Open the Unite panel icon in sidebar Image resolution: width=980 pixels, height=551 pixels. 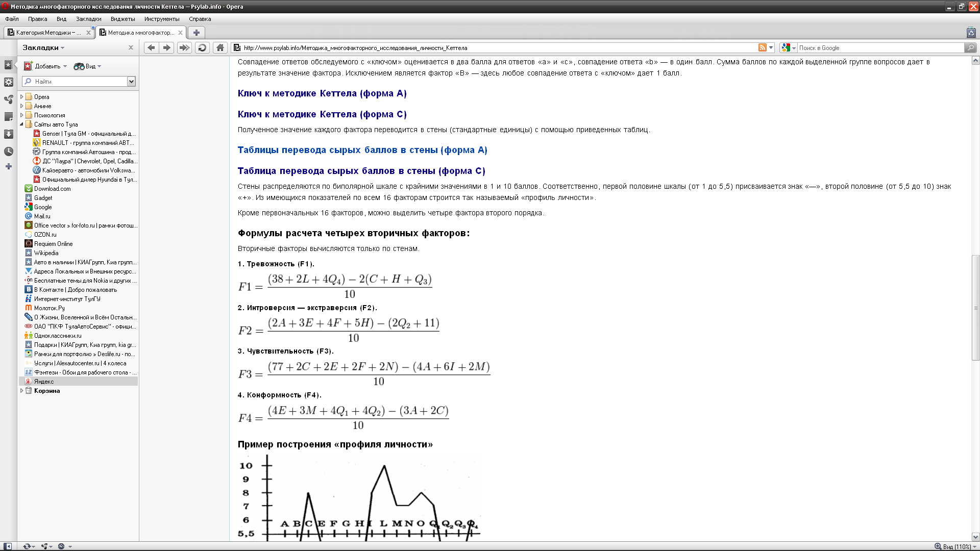(x=9, y=99)
